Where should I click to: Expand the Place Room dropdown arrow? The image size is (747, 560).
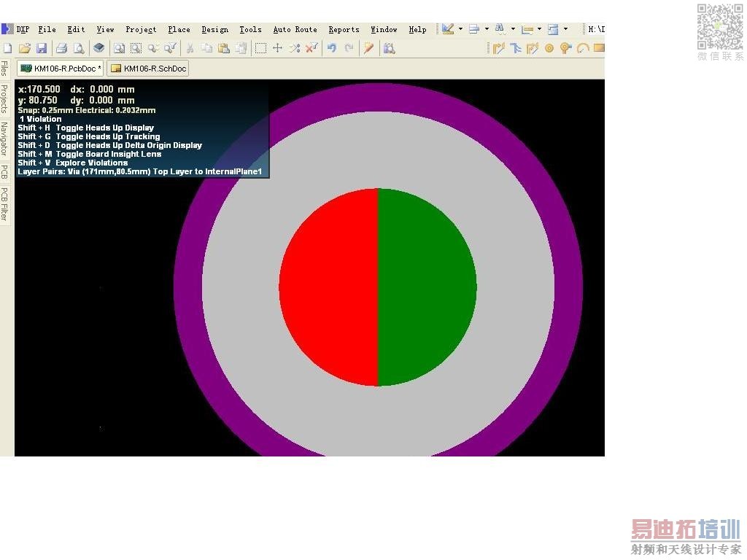pyautogui.click(x=565, y=29)
